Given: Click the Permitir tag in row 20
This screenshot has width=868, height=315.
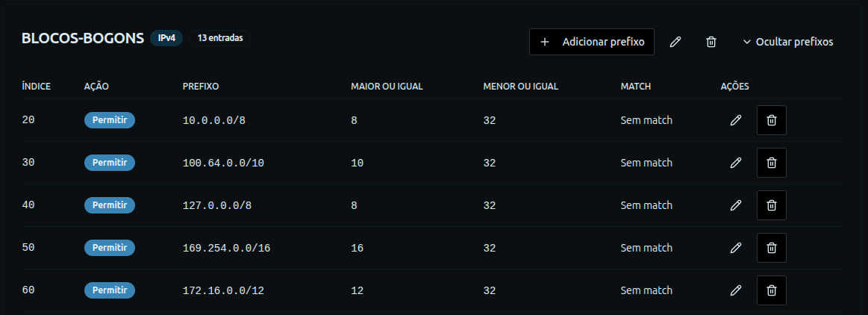Looking at the screenshot, I should coord(110,120).
